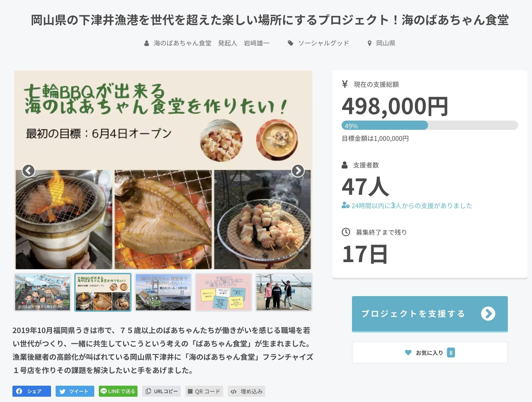This screenshot has width=532, height=402.
Task: Click the 49% funding progress bar
Action: pyautogui.click(x=429, y=125)
